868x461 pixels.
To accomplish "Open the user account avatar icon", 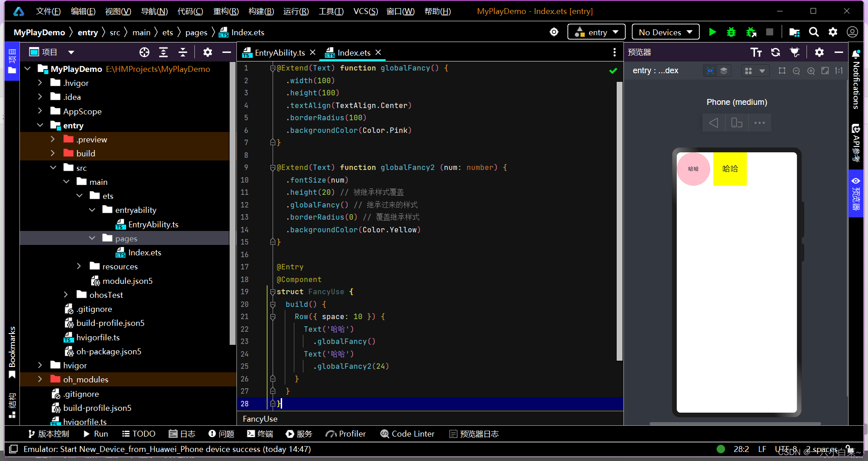I will click(x=852, y=32).
